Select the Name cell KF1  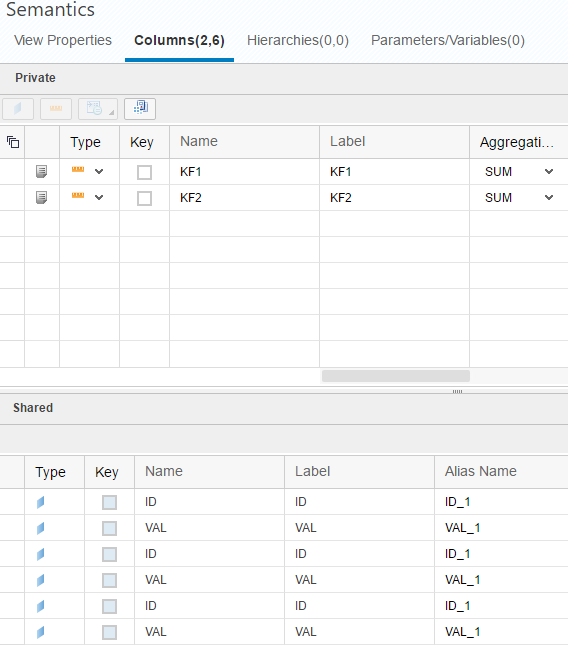click(x=244, y=172)
